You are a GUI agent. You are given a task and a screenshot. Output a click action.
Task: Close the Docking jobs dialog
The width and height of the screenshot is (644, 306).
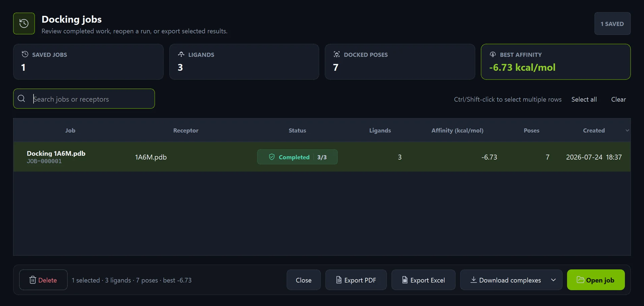pyautogui.click(x=304, y=280)
